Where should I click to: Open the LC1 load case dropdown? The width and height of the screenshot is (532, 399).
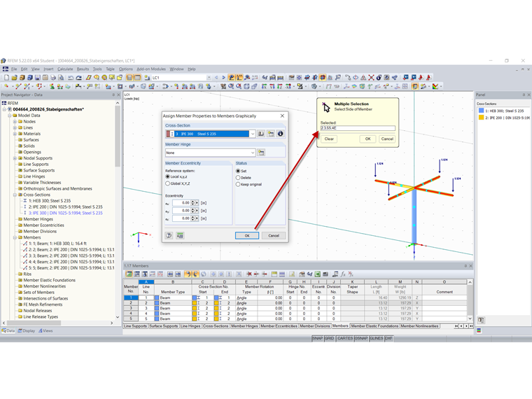(209, 78)
